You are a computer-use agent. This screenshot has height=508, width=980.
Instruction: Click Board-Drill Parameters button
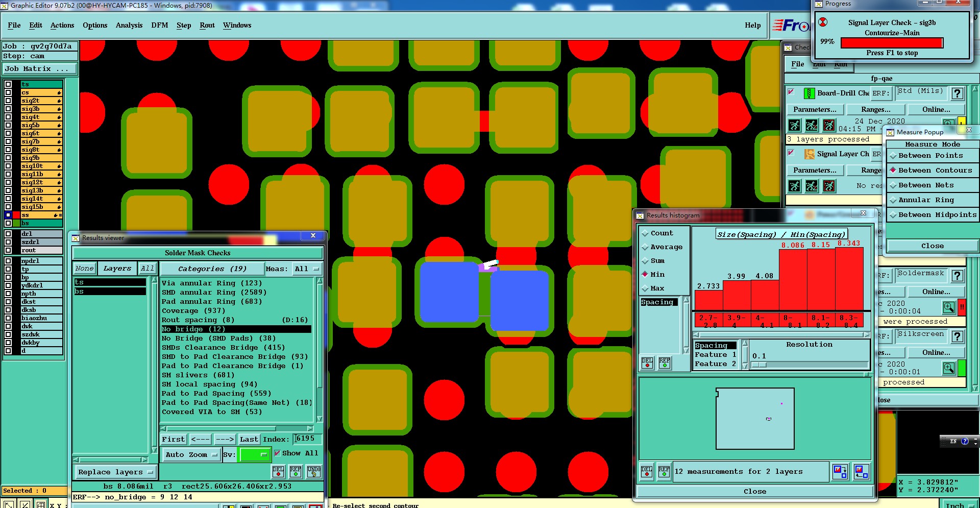(815, 110)
